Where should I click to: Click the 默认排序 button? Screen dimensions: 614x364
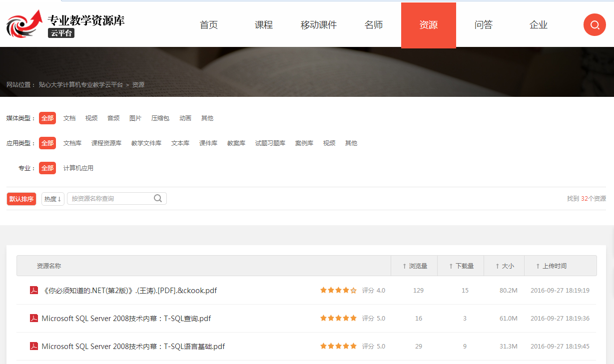coord(21,199)
